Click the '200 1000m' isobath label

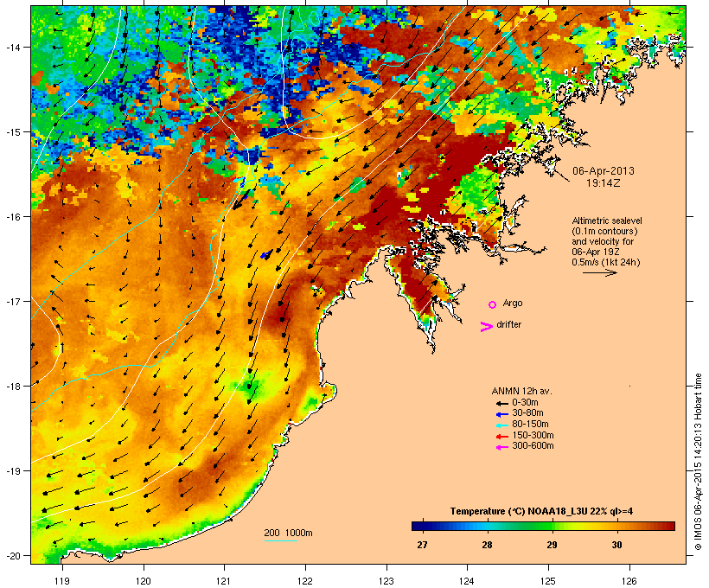288,533
